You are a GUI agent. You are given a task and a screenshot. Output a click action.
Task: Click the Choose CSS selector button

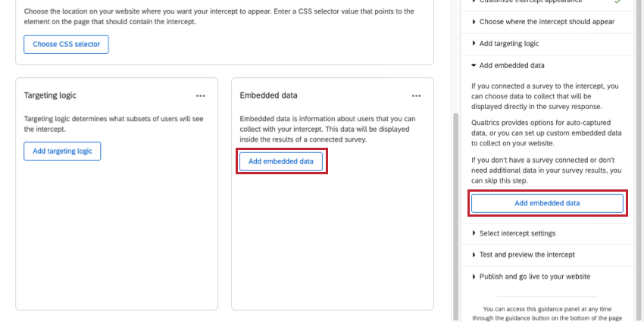click(67, 45)
